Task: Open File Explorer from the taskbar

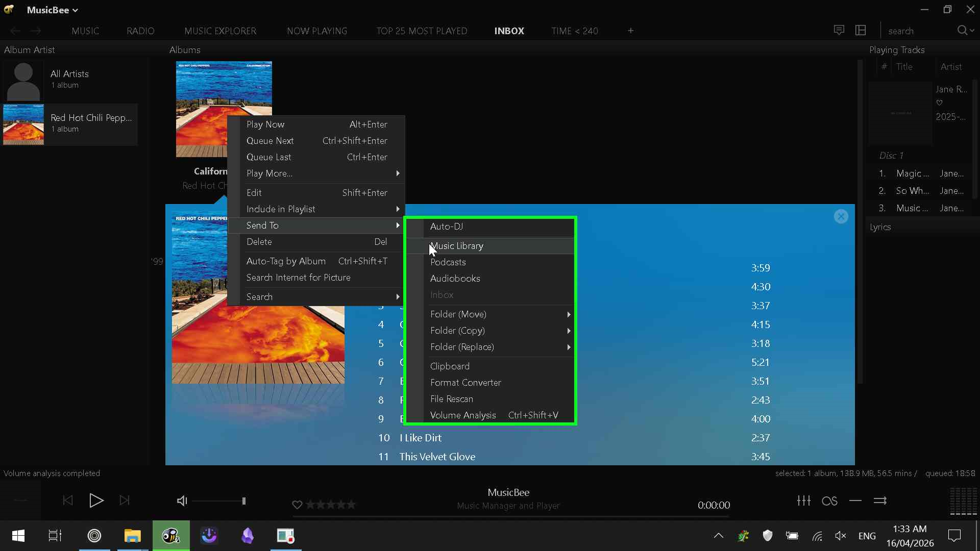Action: [x=132, y=536]
